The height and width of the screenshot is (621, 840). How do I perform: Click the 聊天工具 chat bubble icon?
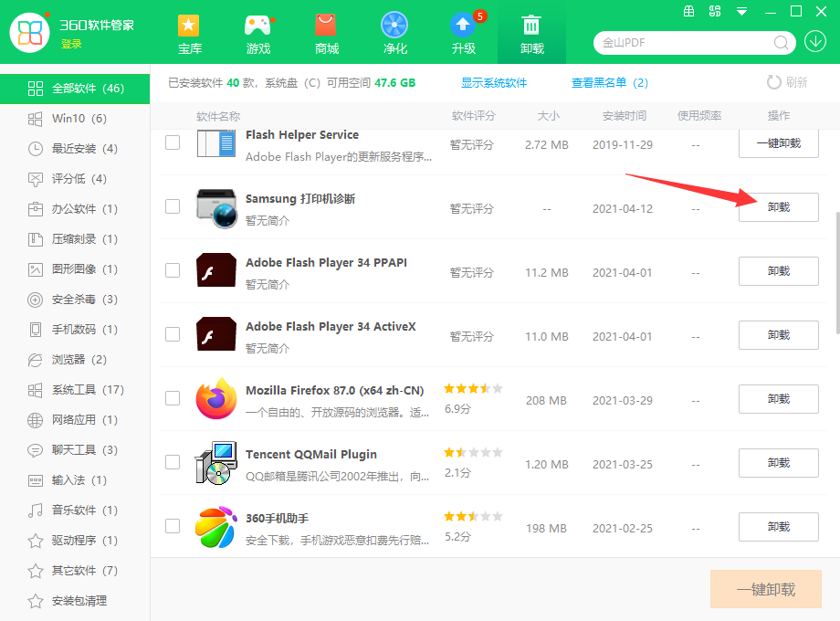pyautogui.click(x=35, y=450)
